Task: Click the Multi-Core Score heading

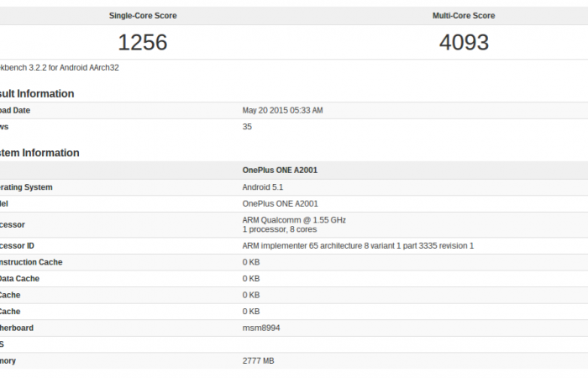Action: [x=464, y=15]
